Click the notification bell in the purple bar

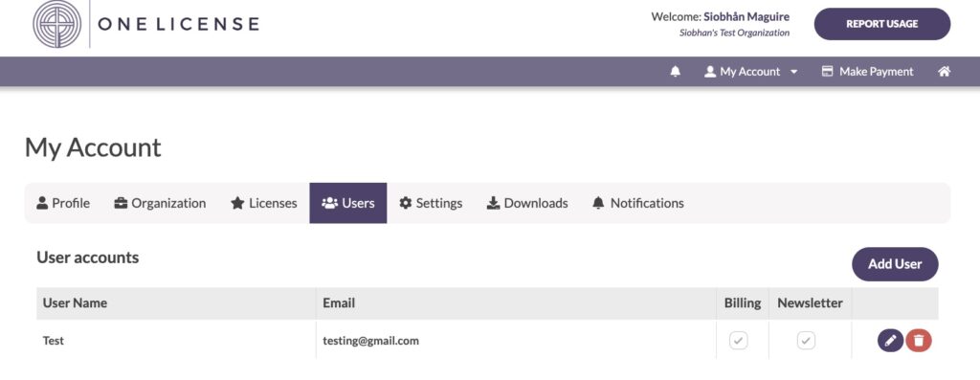[x=675, y=72]
